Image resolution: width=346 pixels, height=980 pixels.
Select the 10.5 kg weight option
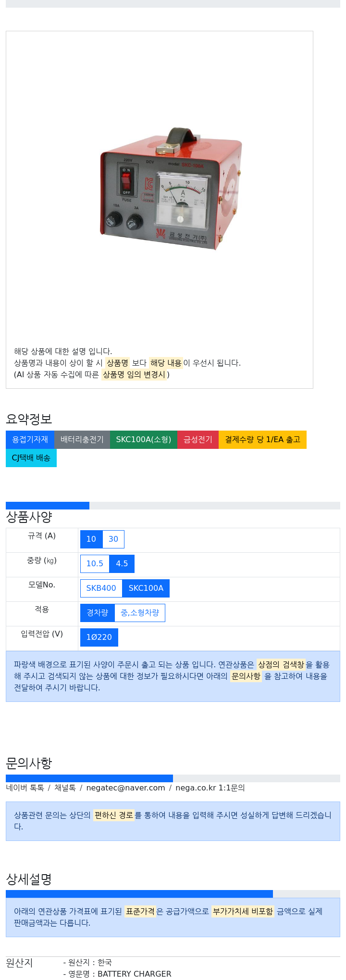point(95,564)
